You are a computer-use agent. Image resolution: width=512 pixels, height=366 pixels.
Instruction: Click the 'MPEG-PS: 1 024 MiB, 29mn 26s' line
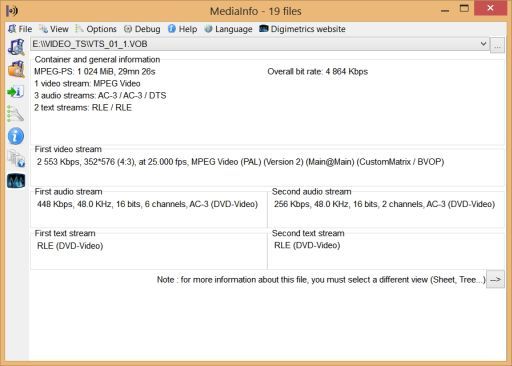point(95,72)
